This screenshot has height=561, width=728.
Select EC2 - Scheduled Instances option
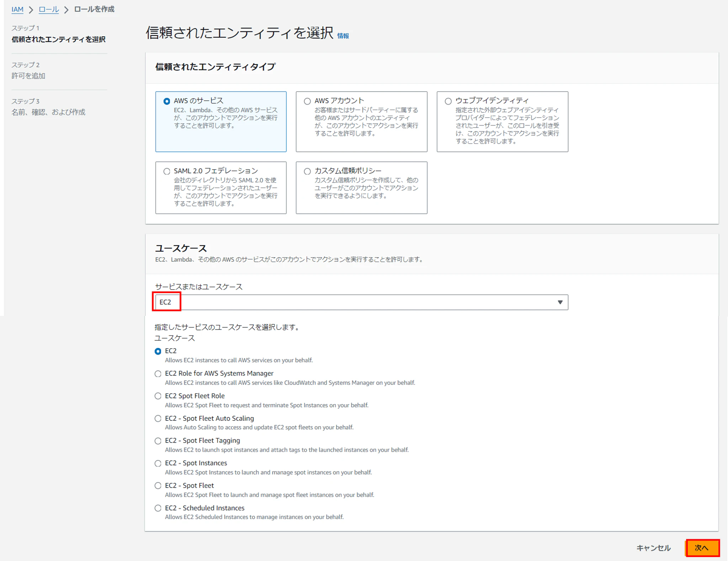[158, 508]
